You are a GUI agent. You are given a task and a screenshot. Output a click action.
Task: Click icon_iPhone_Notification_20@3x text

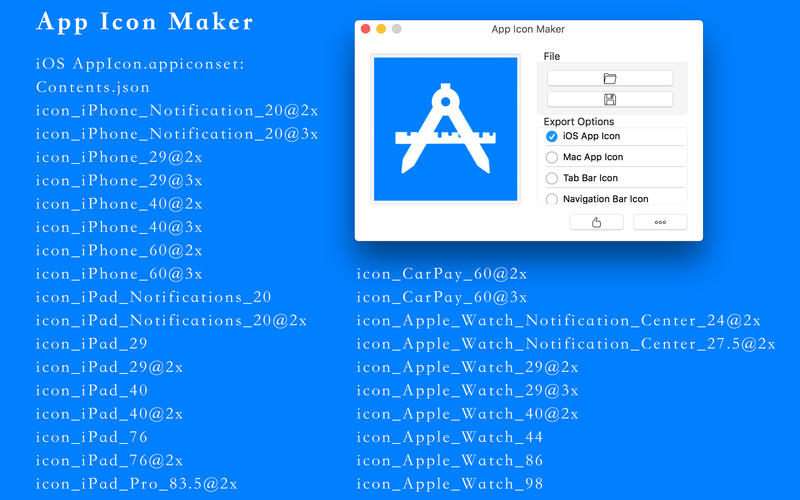pos(177,134)
